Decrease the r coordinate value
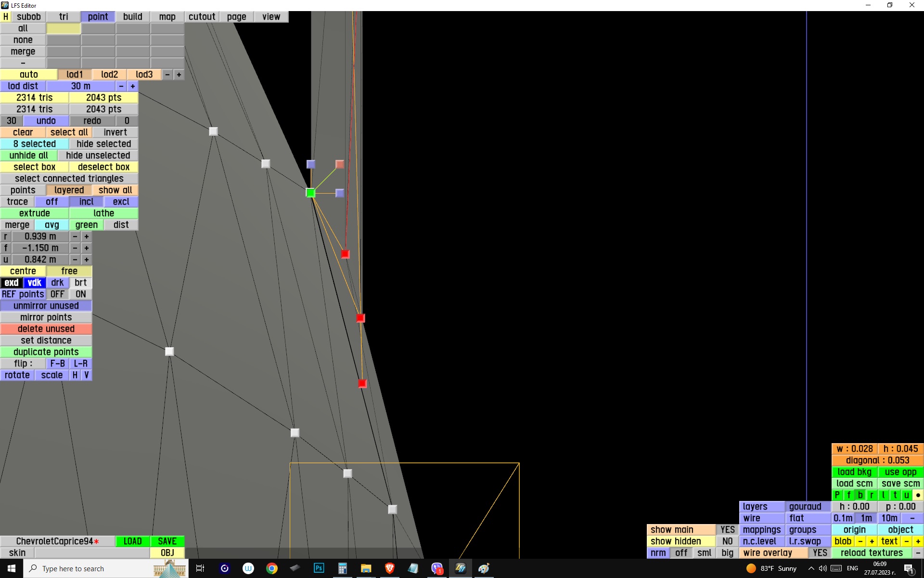This screenshot has height=578, width=924. (x=75, y=236)
